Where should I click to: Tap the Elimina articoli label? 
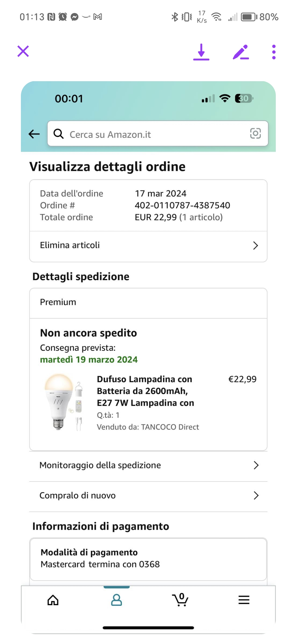70,245
